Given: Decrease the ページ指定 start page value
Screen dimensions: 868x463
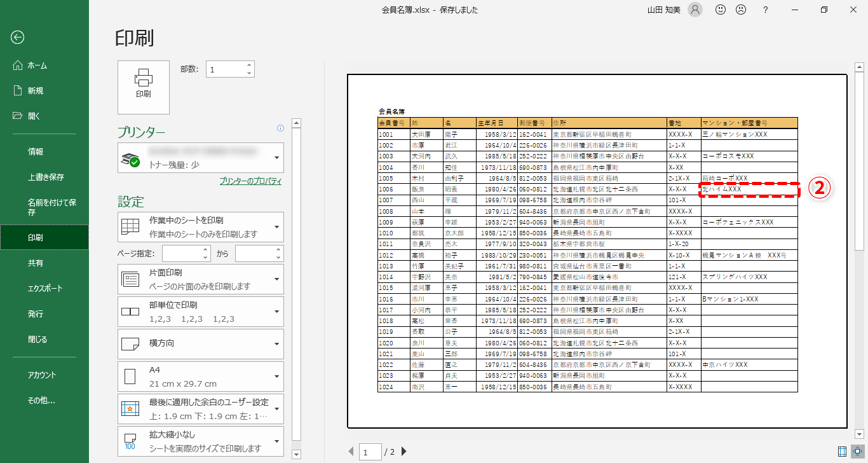Looking at the screenshot, I should pyautogui.click(x=205, y=258).
